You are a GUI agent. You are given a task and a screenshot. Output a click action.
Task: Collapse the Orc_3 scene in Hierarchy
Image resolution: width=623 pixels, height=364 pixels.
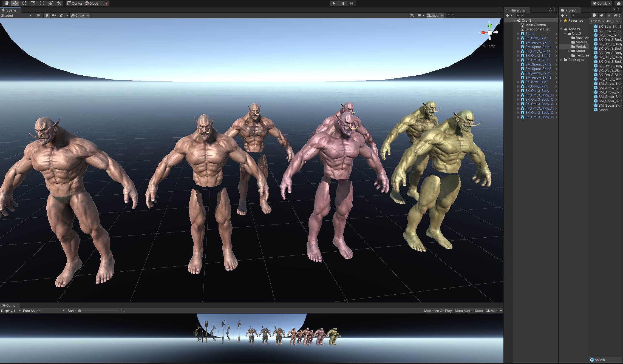coord(515,21)
